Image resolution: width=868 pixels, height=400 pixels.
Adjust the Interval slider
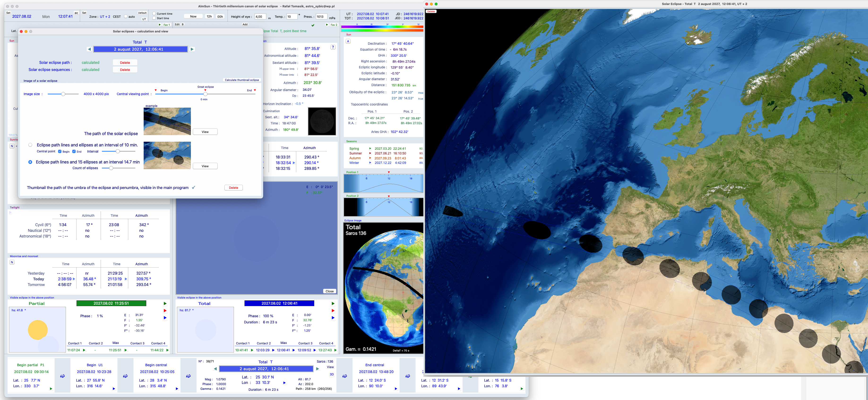click(x=118, y=151)
